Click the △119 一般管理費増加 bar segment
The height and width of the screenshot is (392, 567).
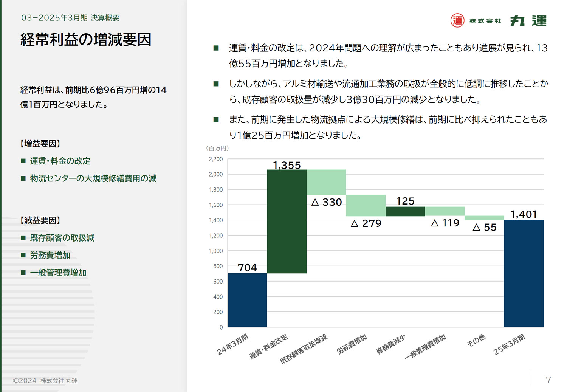click(445, 211)
